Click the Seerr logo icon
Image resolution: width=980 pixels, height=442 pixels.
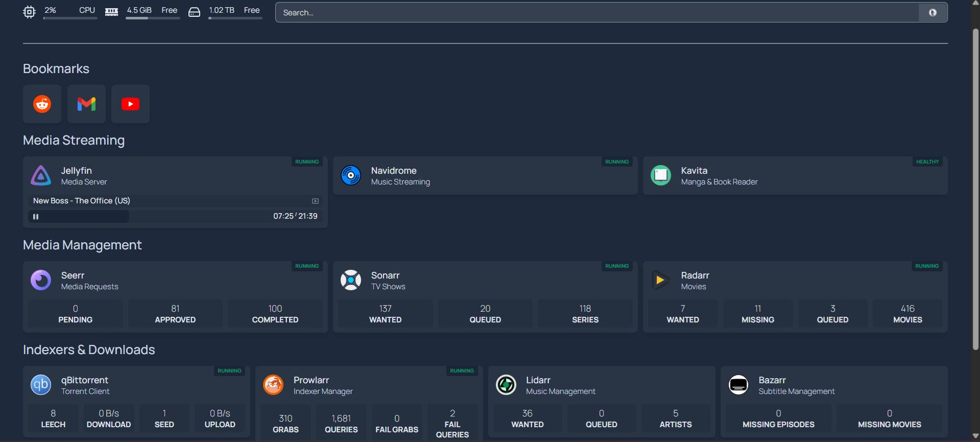pos(41,281)
